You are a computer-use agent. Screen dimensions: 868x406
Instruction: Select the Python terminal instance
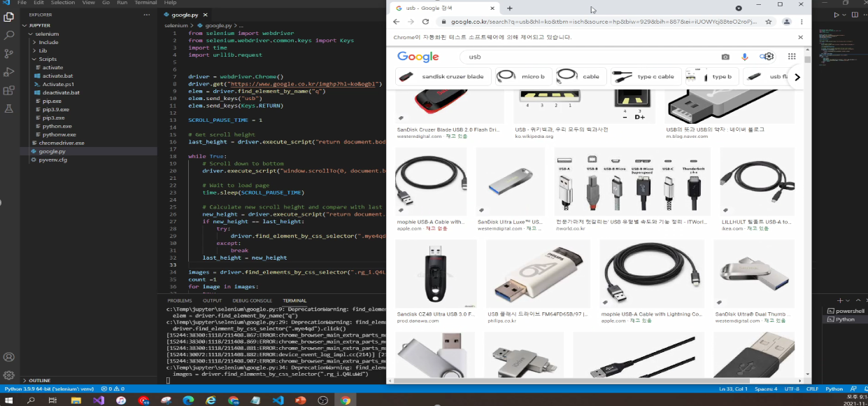coord(845,319)
